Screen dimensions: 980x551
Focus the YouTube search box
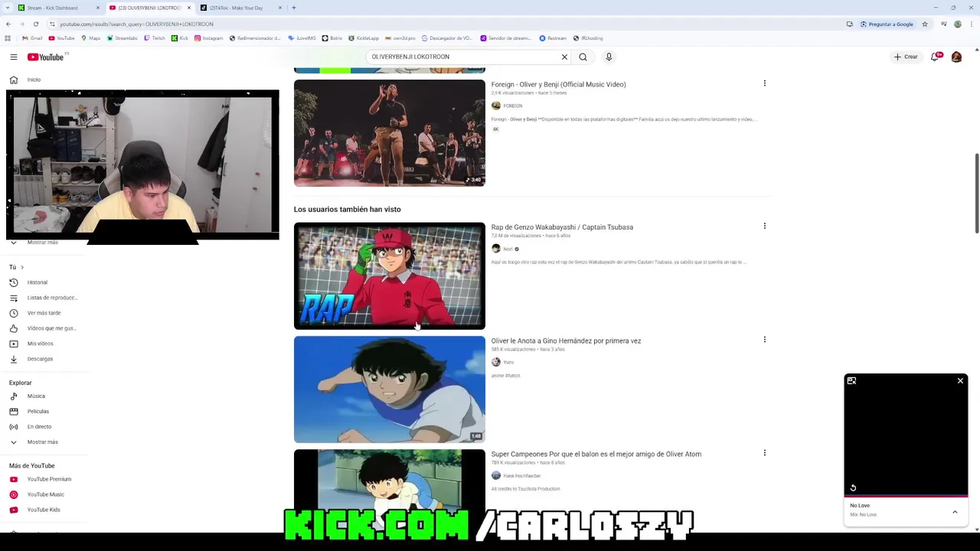click(464, 57)
